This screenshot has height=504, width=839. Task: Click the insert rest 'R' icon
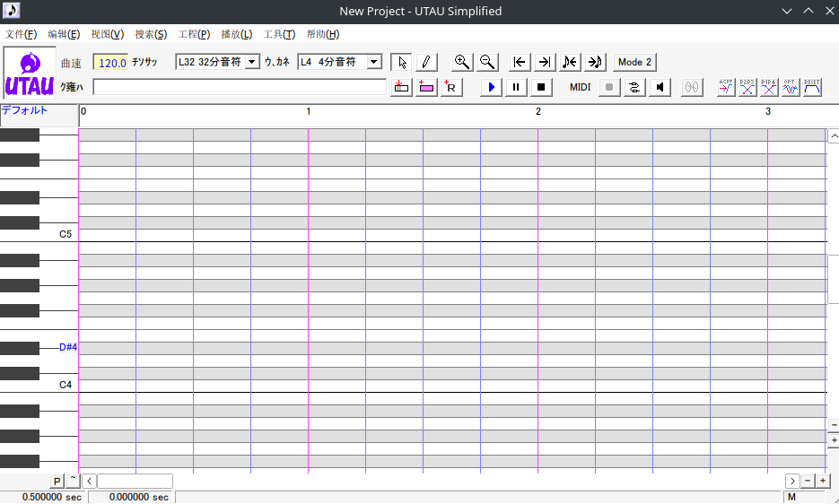coord(450,87)
